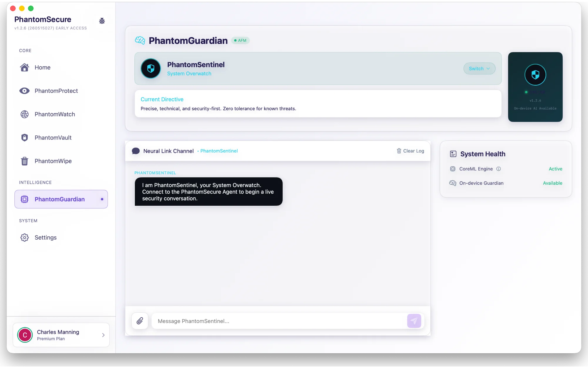This screenshot has height=368, width=588.
Task: Click the paperclip attachment button
Action: (x=140, y=321)
